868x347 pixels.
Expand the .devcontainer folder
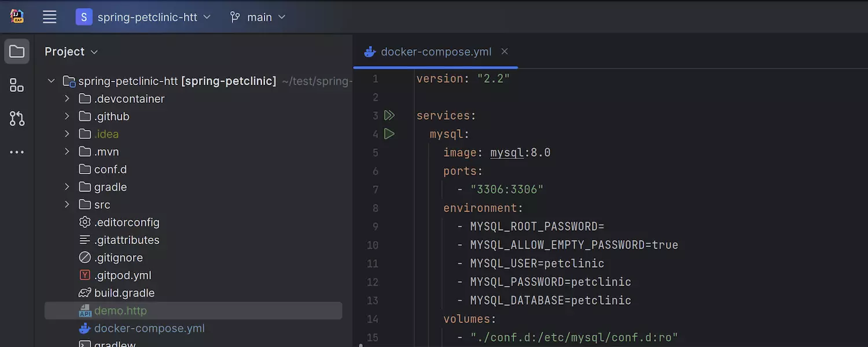click(x=67, y=99)
